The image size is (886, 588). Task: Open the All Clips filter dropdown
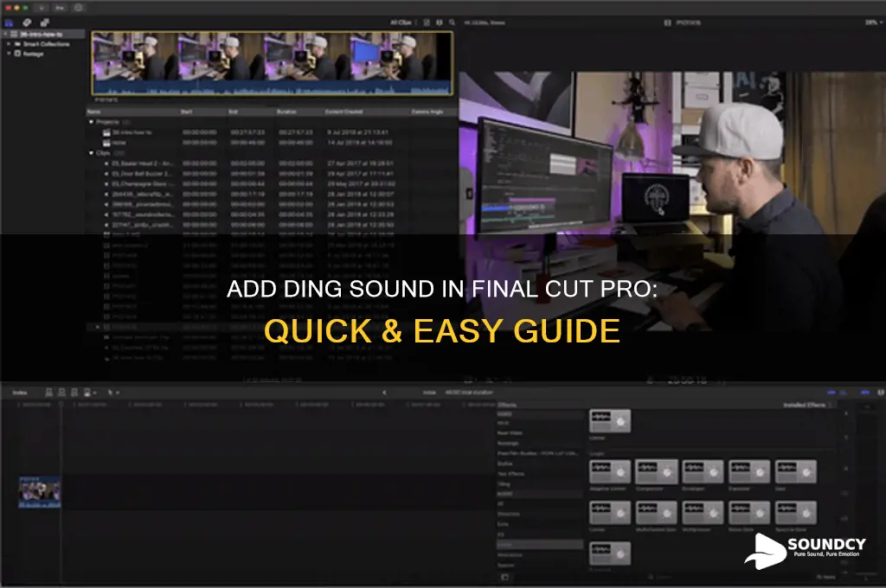[x=402, y=22]
